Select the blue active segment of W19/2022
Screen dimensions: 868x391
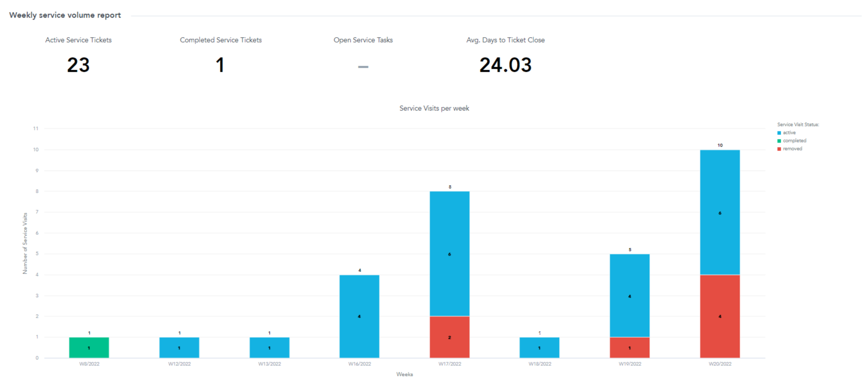pos(630,296)
